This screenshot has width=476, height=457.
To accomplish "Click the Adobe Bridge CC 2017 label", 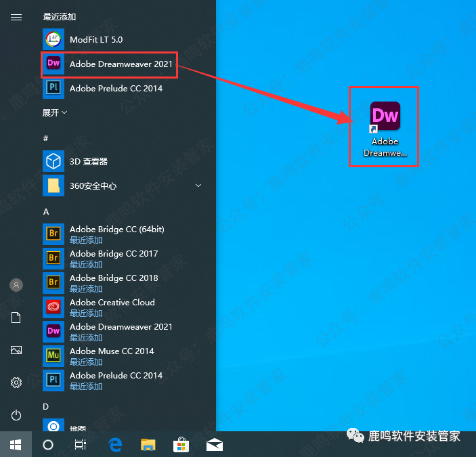I will [114, 254].
